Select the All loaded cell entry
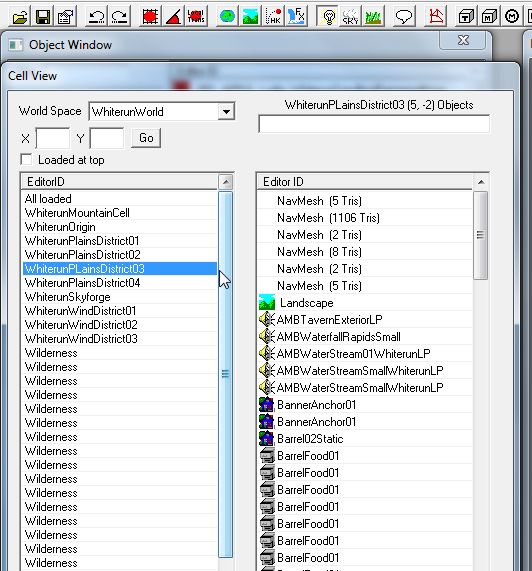This screenshot has width=532, height=571. [x=119, y=199]
